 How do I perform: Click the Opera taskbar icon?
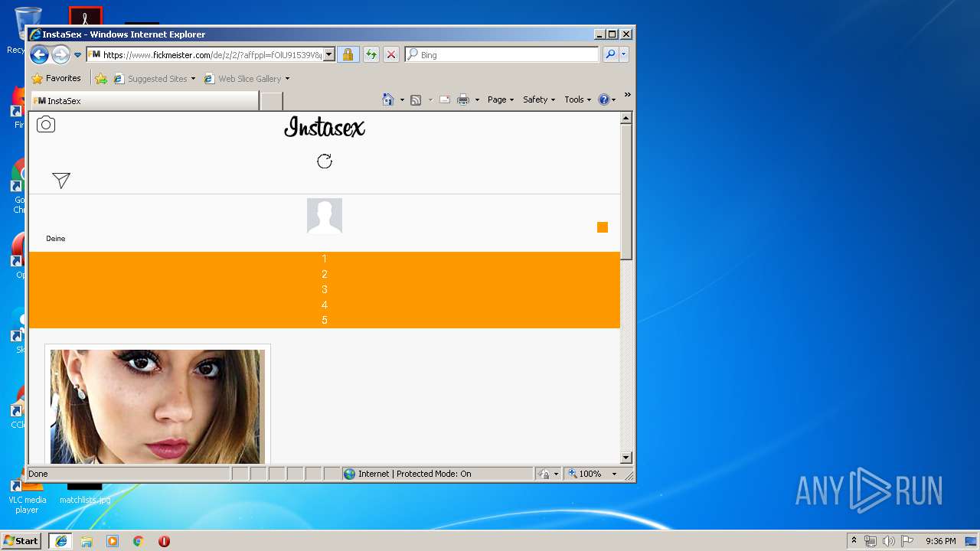pyautogui.click(x=164, y=541)
